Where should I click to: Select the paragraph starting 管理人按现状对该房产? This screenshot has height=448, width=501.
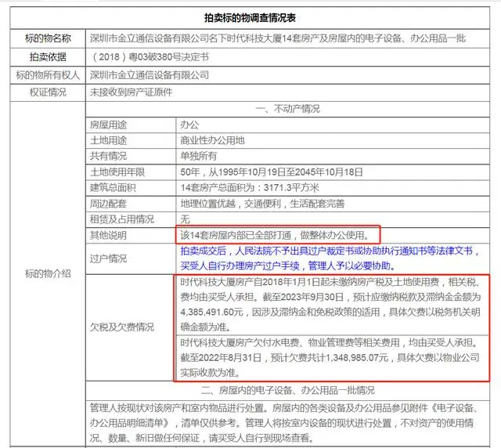pyautogui.click(x=284, y=423)
